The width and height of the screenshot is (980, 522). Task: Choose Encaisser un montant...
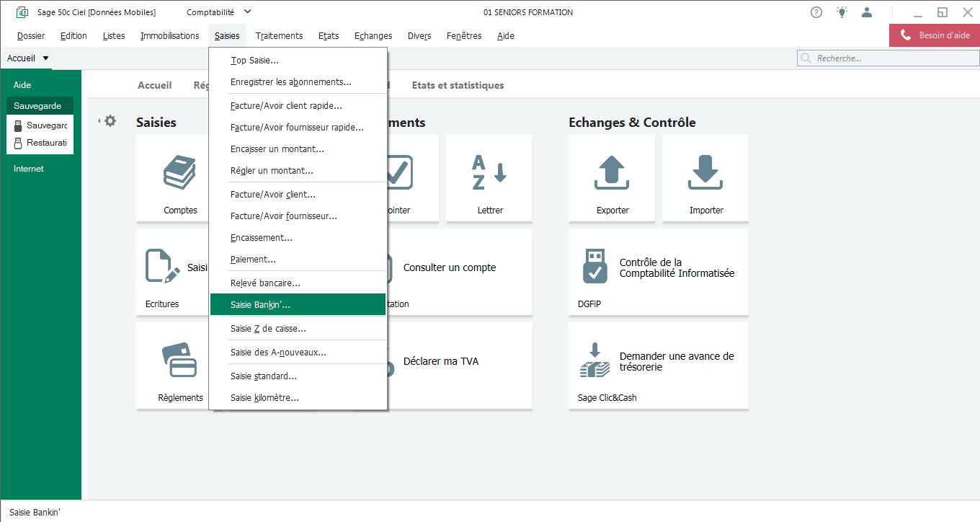click(298, 149)
